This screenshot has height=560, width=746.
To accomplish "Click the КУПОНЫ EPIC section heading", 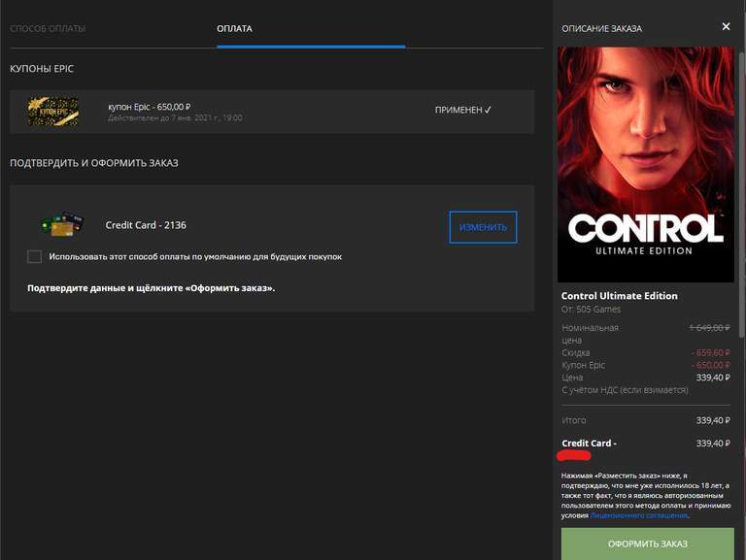I will [x=42, y=69].
